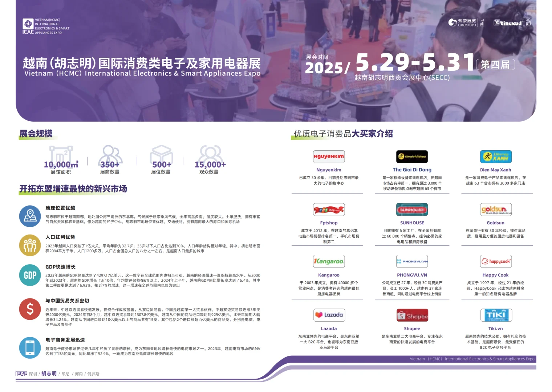Click the Lazada logo
The image size is (552, 392).
tap(329, 315)
